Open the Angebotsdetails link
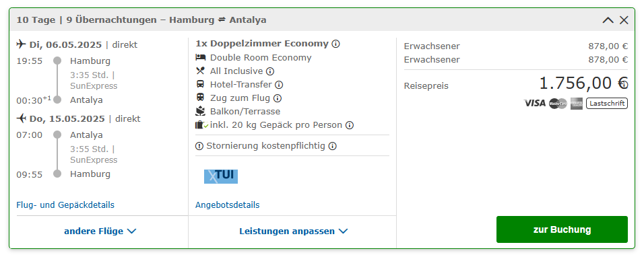This screenshot has height=255, width=644. [x=228, y=205]
